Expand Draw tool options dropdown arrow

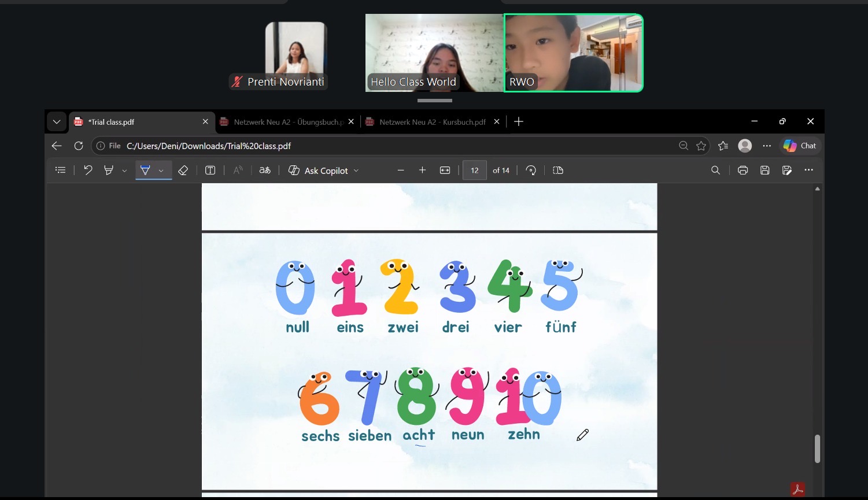161,171
